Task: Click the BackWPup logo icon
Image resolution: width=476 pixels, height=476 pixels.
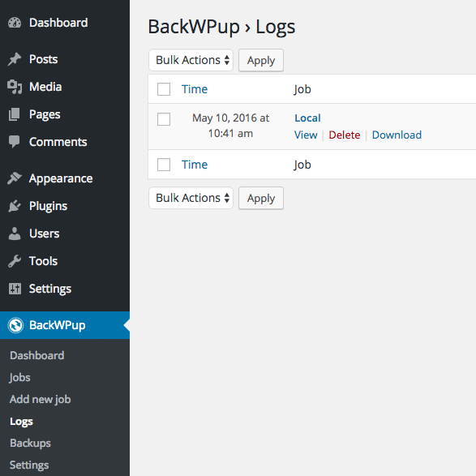Action: (15, 325)
